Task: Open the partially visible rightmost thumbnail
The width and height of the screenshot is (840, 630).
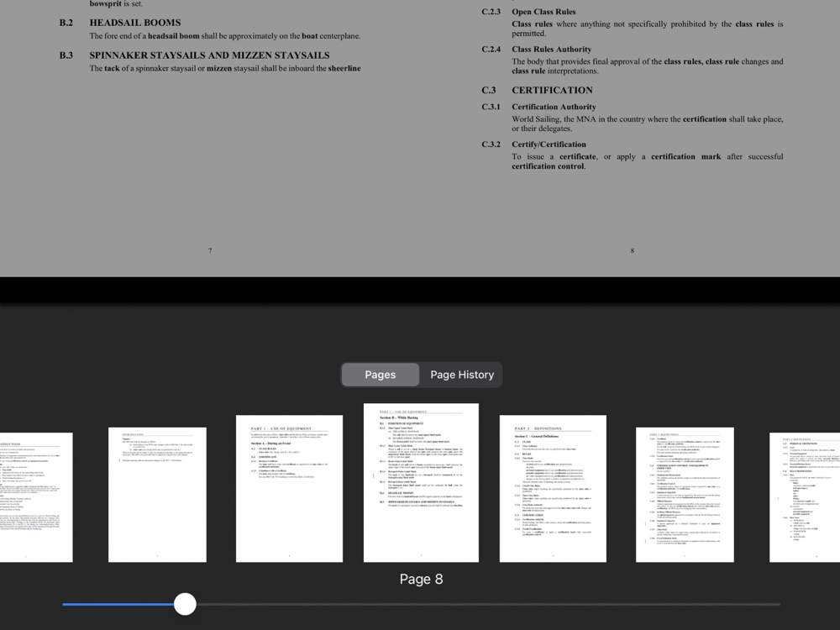Action: click(x=805, y=497)
